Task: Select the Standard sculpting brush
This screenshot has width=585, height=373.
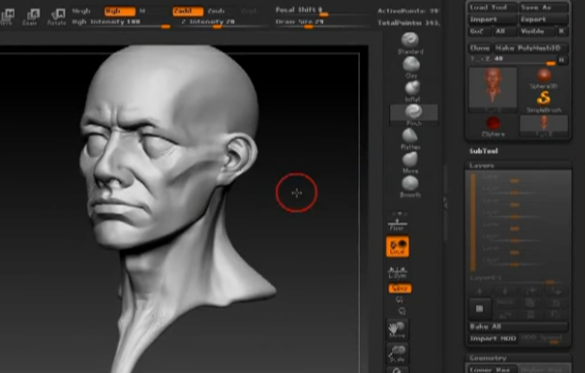Action: click(x=410, y=43)
